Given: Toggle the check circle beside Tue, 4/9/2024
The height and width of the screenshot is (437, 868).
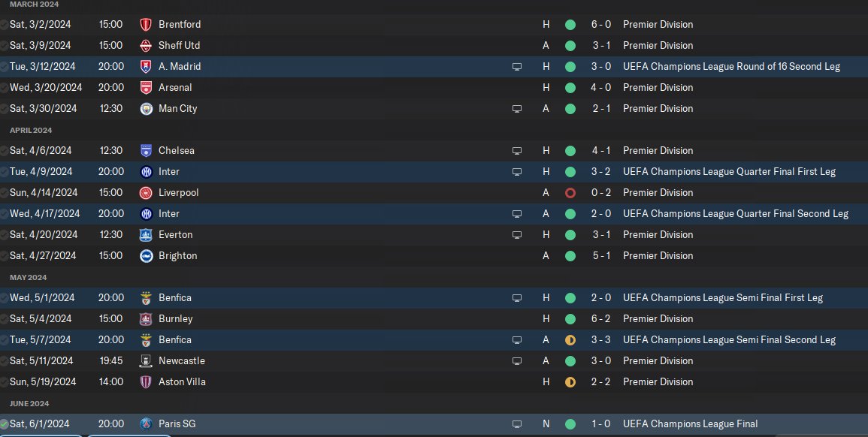Looking at the screenshot, I should (3, 172).
